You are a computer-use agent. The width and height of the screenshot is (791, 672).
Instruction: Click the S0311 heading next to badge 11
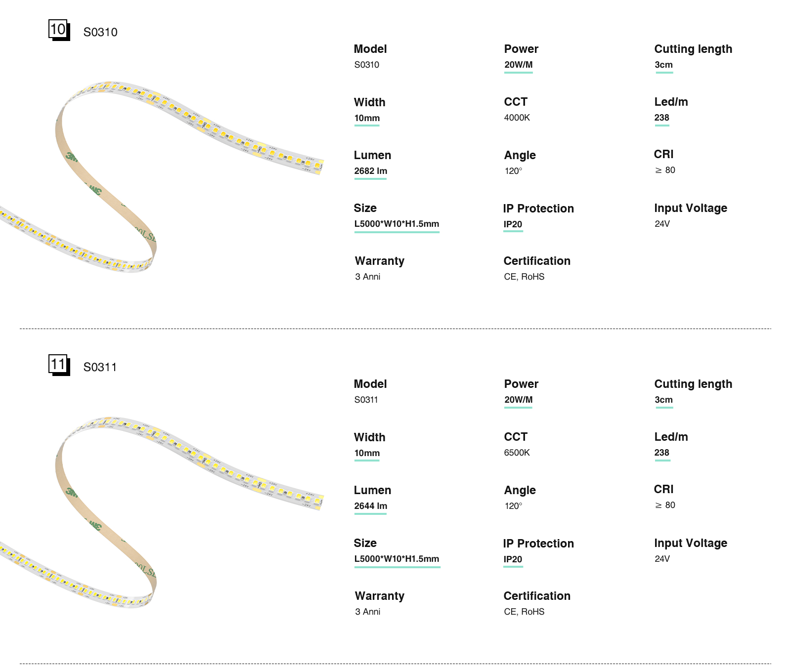click(x=100, y=367)
